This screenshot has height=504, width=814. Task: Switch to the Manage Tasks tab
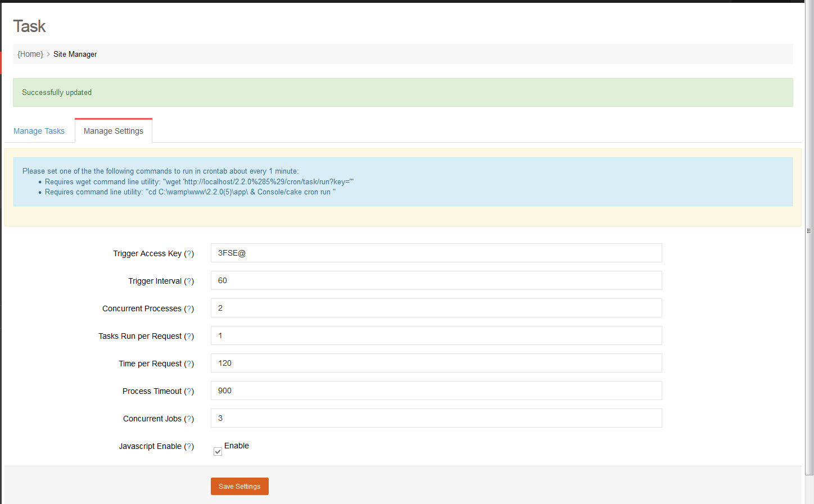pyautogui.click(x=39, y=131)
